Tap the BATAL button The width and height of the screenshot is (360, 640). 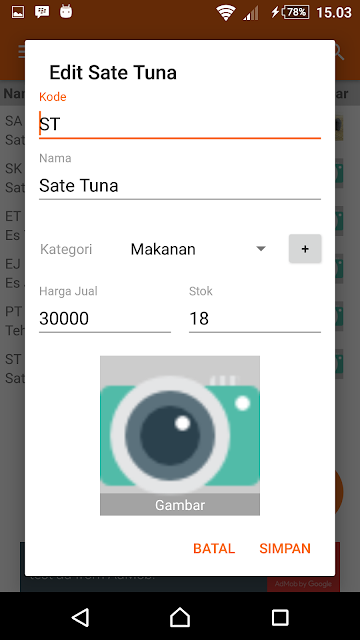click(214, 548)
